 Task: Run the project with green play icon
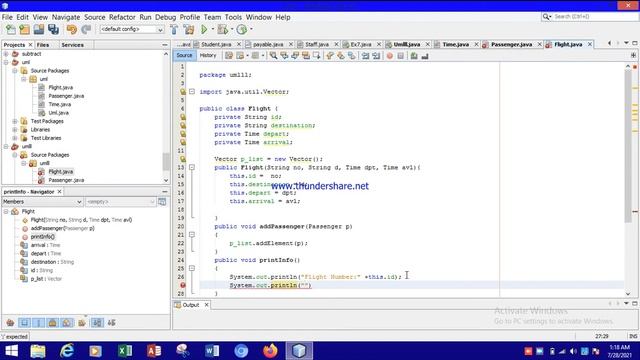204,29
